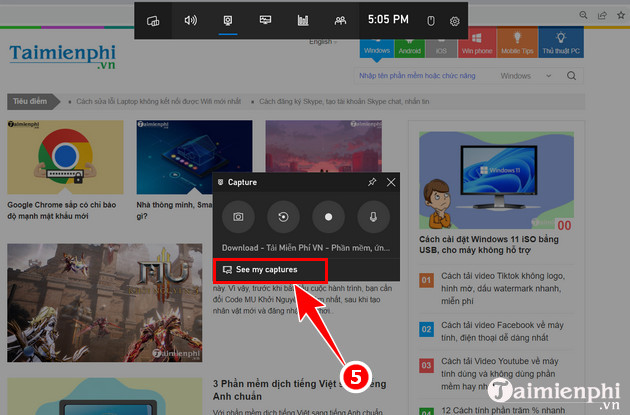The image size is (630, 415).
Task: Click the browser share icon
Action: pyautogui.click(x=602, y=15)
